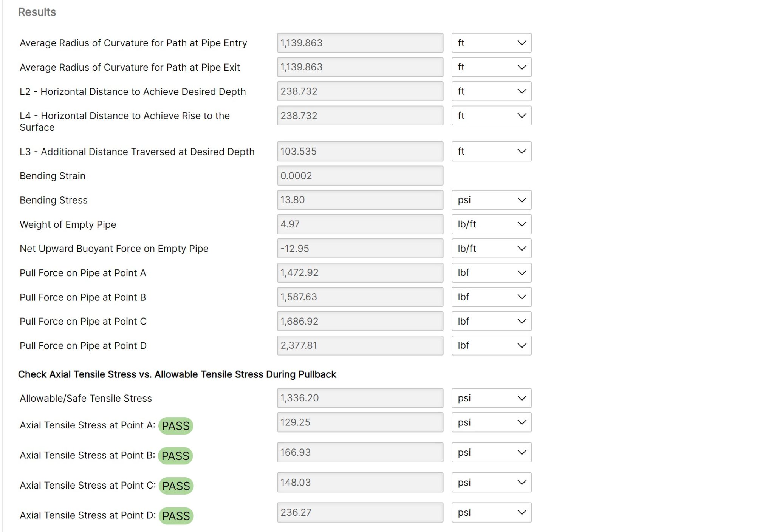The width and height of the screenshot is (774, 532).
Task: Open unit dropdown for Pipe Entry curvature radius
Action: (x=491, y=43)
